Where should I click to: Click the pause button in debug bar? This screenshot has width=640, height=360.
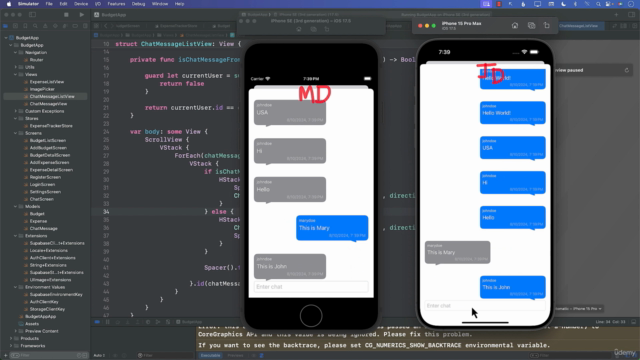107,322
